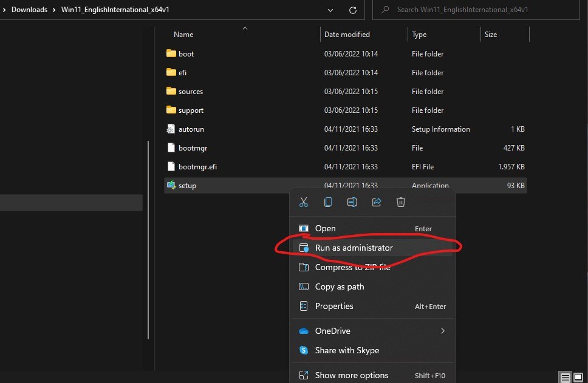Sort by the Date modified column header

(x=347, y=35)
